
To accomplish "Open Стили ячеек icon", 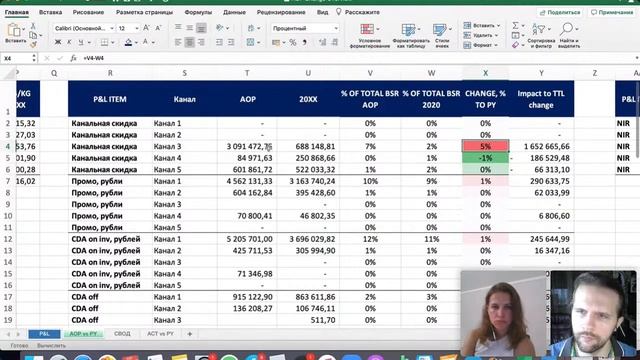I will click(x=440, y=29).
